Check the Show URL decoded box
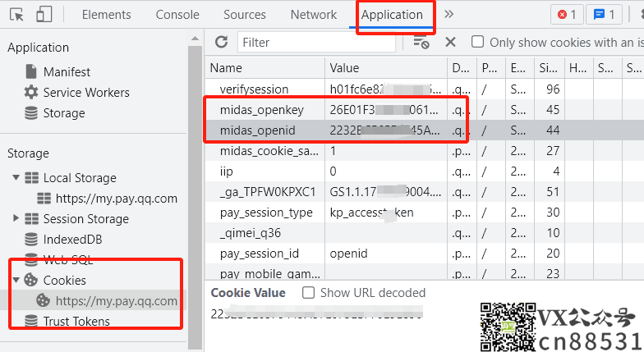Viewport: 644px width, 352px height. 309,293
